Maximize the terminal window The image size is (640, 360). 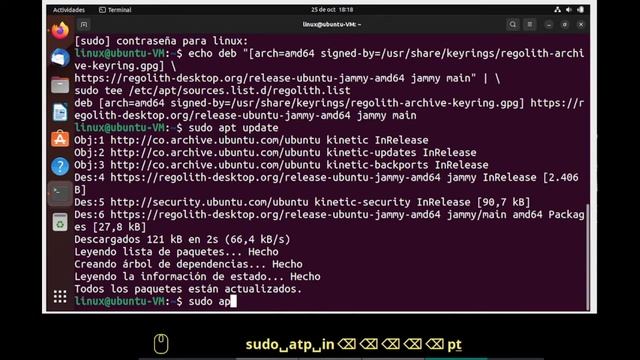pos(565,25)
